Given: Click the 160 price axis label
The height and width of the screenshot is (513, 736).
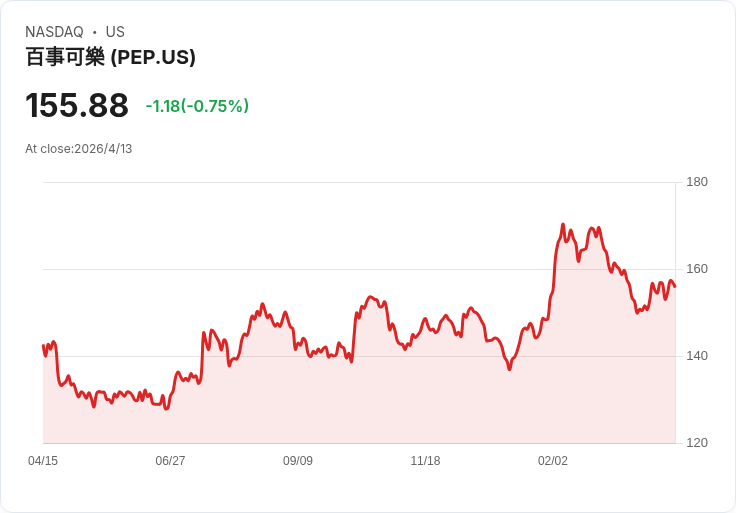Looking at the screenshot, I should point(697,269).
